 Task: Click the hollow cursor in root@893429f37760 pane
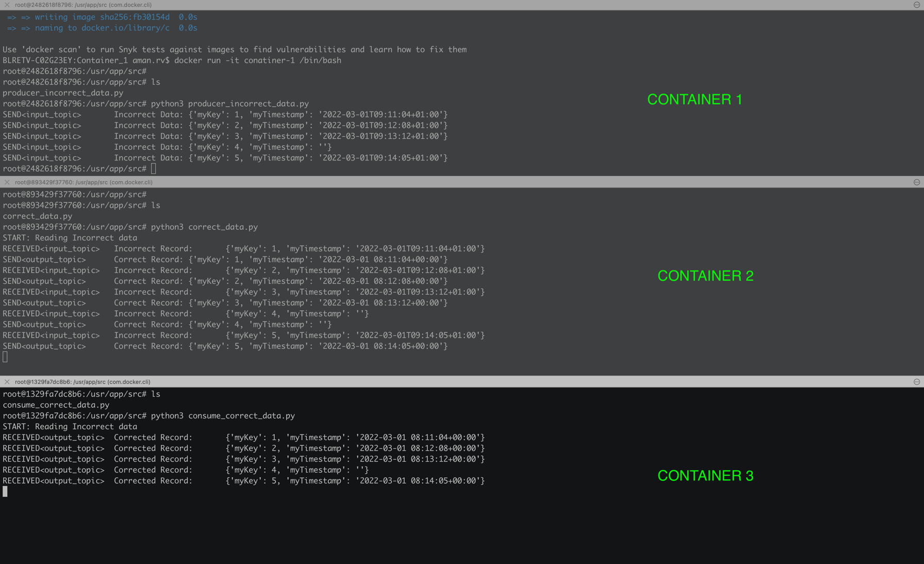[5, 357]
